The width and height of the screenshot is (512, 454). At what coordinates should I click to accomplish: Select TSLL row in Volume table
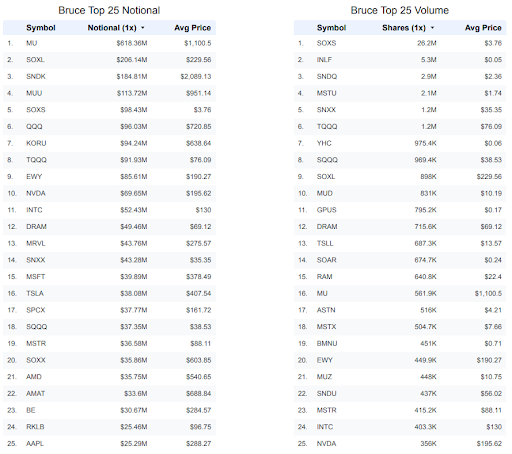point(400,243)
